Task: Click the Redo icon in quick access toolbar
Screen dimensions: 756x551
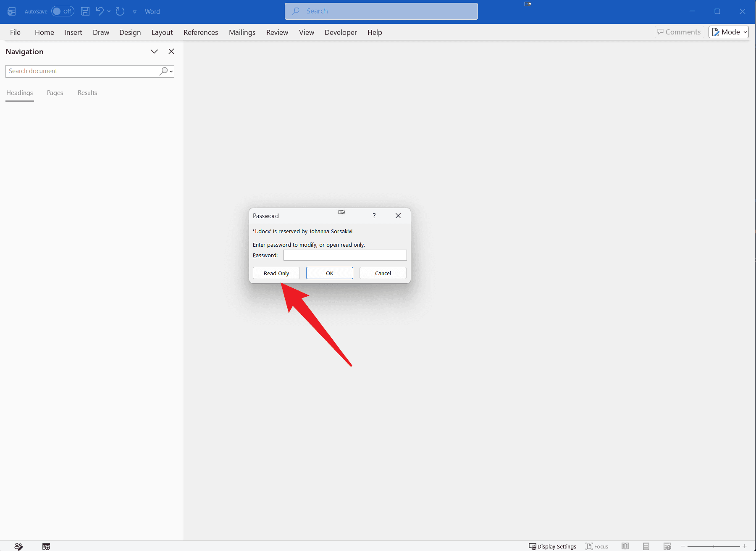Action: click(x=120, y=11)
